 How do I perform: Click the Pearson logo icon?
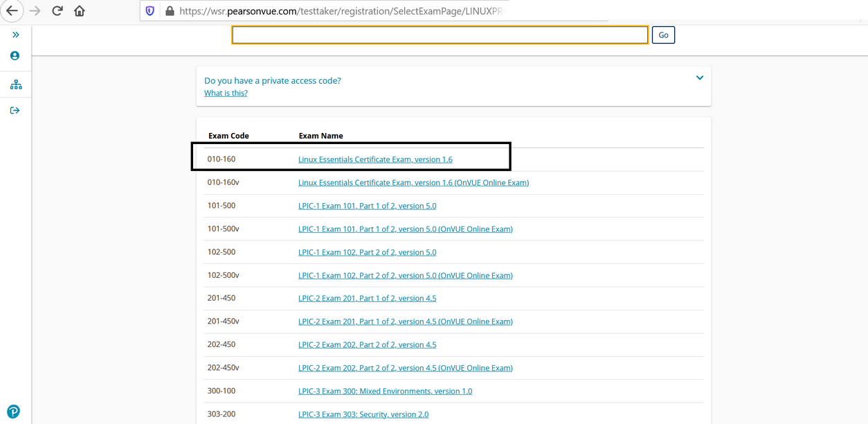point(13,412)
